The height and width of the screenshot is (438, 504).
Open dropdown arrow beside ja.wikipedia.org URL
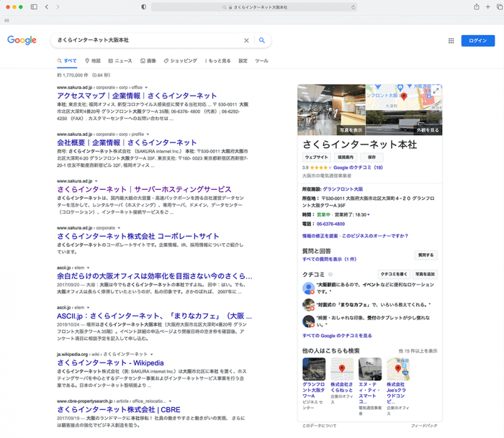tap(151, 354)
